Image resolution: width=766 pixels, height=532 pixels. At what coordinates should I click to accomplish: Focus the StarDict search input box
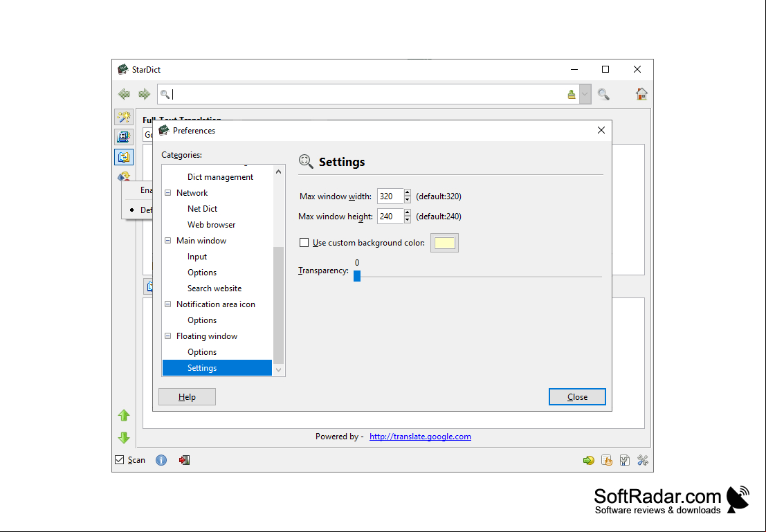(x=368, y=94)
